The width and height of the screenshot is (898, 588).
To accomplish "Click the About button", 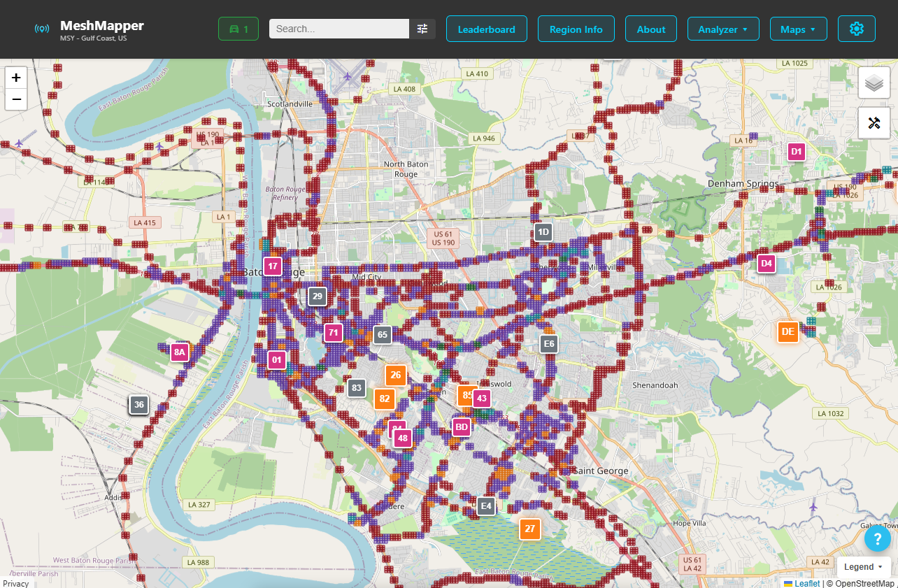I will [x=650, y=29].
